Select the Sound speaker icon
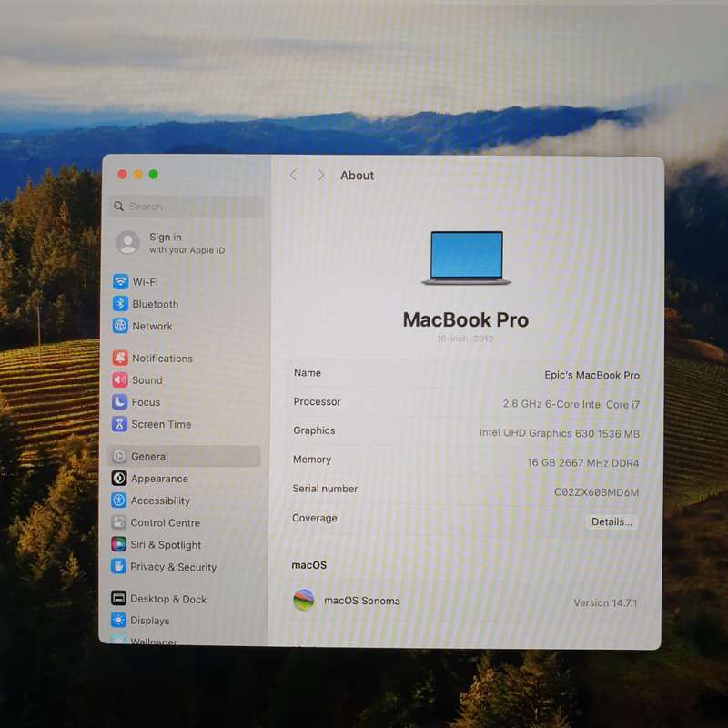The image size is (728, 728). click(x=120, y=379)
